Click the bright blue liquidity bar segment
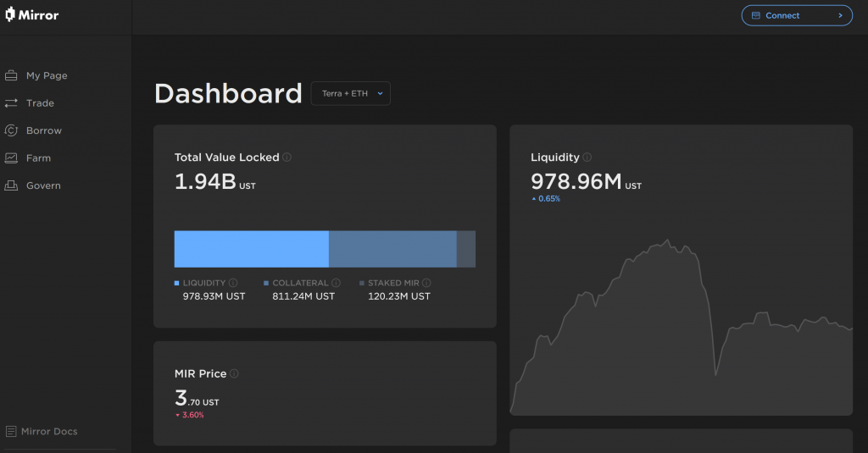Image resolution: width=868 pixels, height=453 pixels. pyautogui.click(x=251, y=249)
